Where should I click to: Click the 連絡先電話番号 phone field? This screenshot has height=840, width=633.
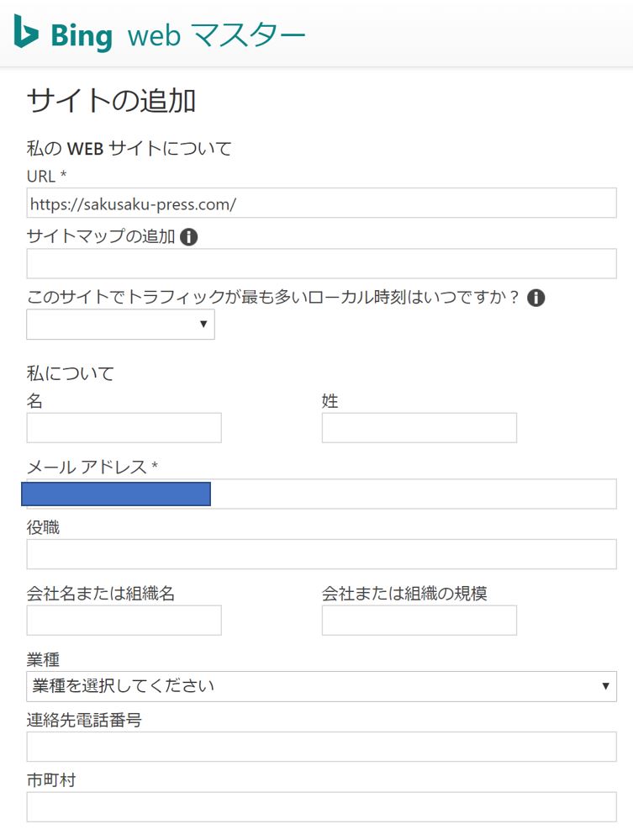tap(321, 747)
